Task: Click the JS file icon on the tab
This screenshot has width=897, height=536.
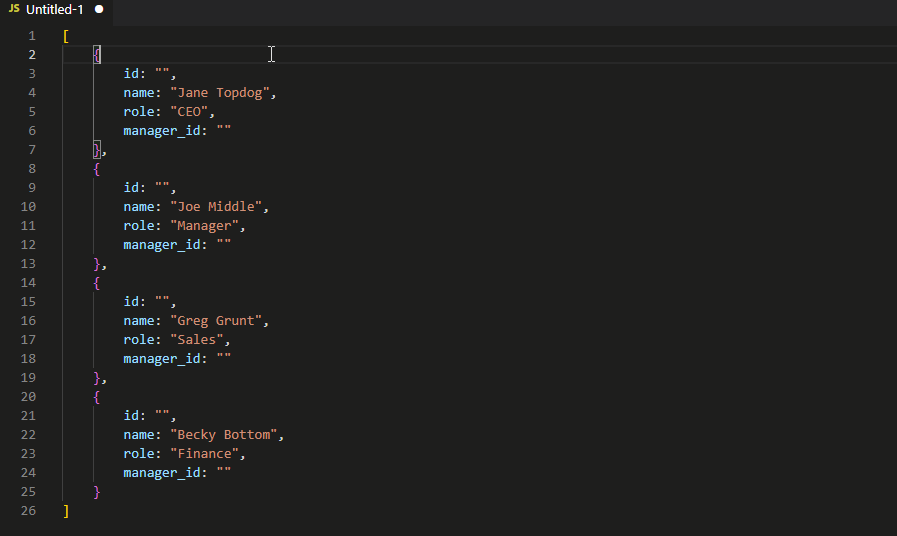Action: 14,9
